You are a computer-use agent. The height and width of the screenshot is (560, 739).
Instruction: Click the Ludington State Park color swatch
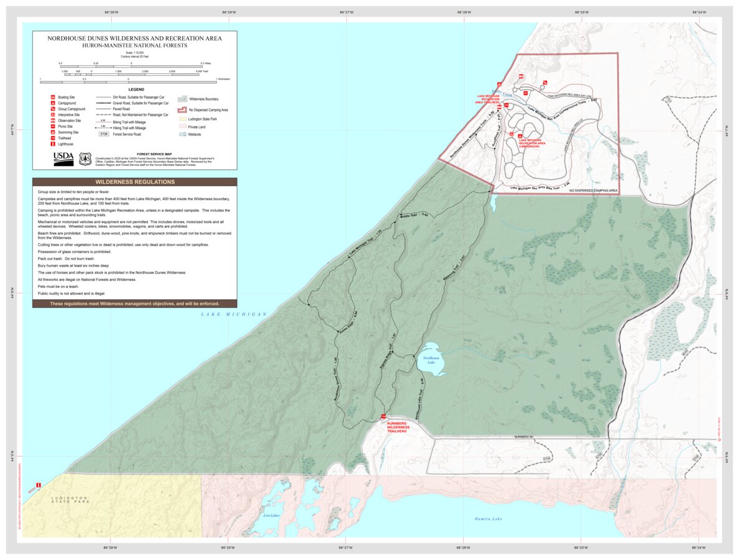(182, 119)
